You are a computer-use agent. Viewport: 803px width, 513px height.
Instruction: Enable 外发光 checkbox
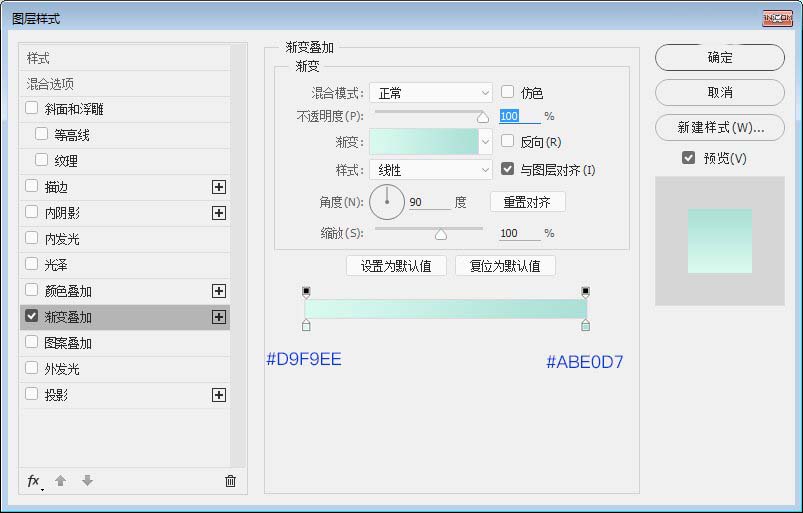pos(32,368)
